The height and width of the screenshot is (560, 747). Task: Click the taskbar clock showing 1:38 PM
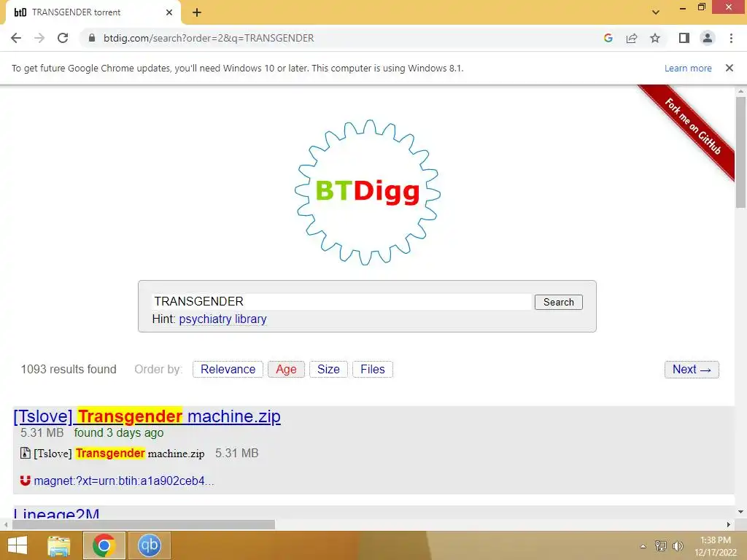715,546
